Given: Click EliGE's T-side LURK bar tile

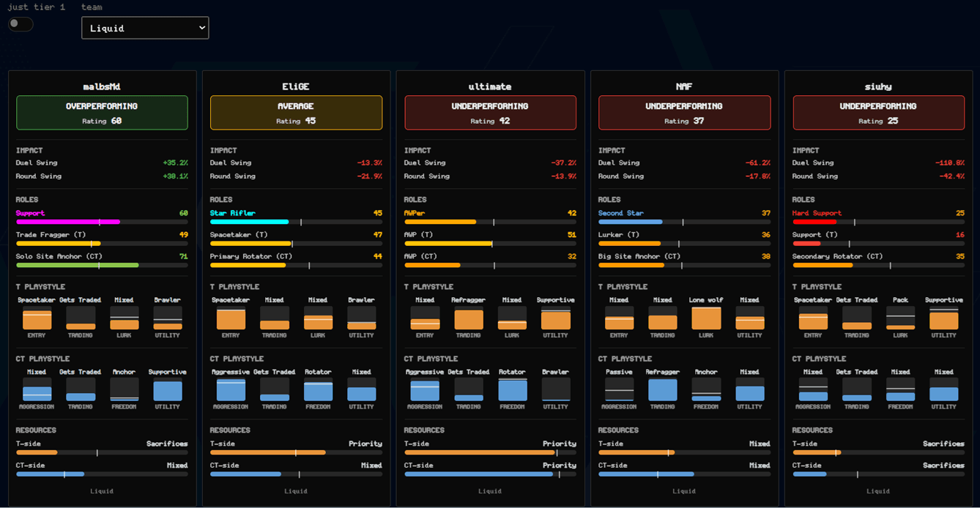Looking at the screenshot, I should [318, 318].
